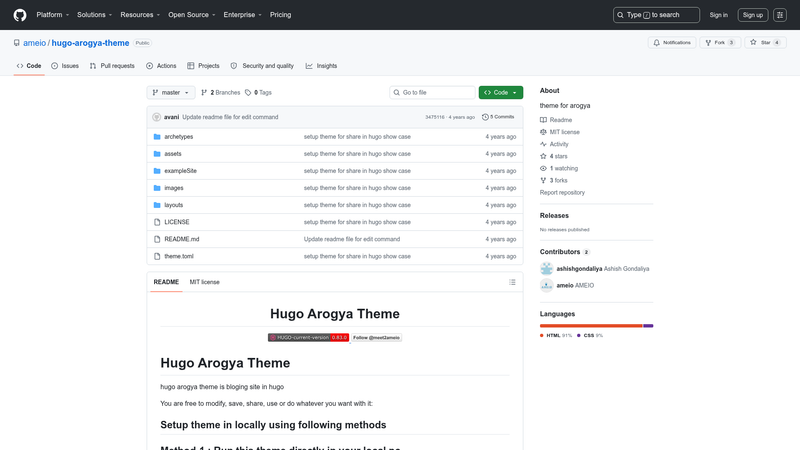The image size is (800, 450).
Task: Open the Insights tab
Action: pos(321,66)
